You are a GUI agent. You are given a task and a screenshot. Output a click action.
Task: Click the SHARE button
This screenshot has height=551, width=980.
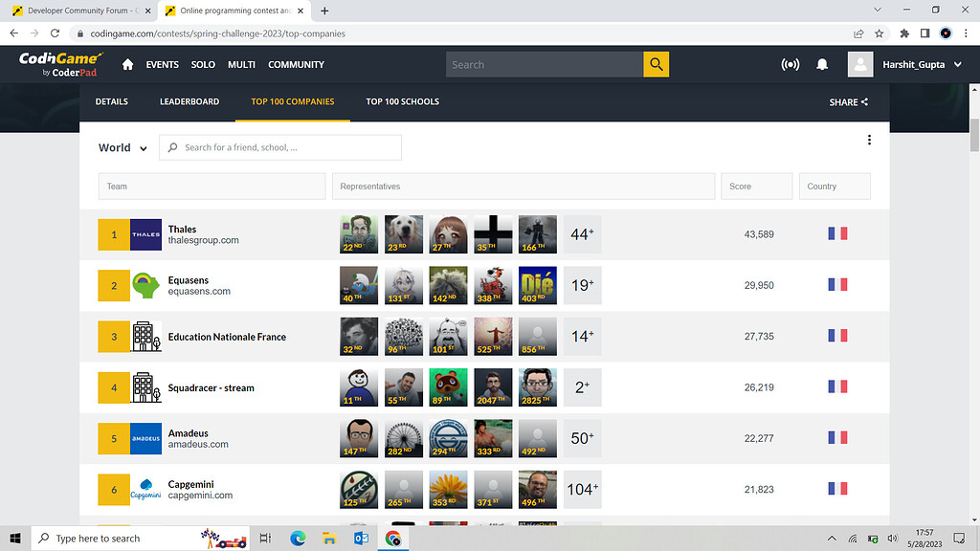848,101
